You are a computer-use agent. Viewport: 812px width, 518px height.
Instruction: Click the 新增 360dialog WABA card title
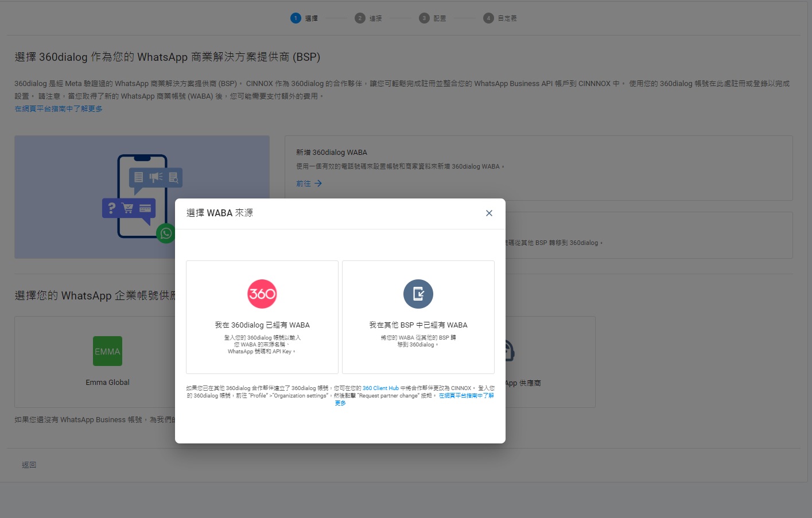[332, 153]
